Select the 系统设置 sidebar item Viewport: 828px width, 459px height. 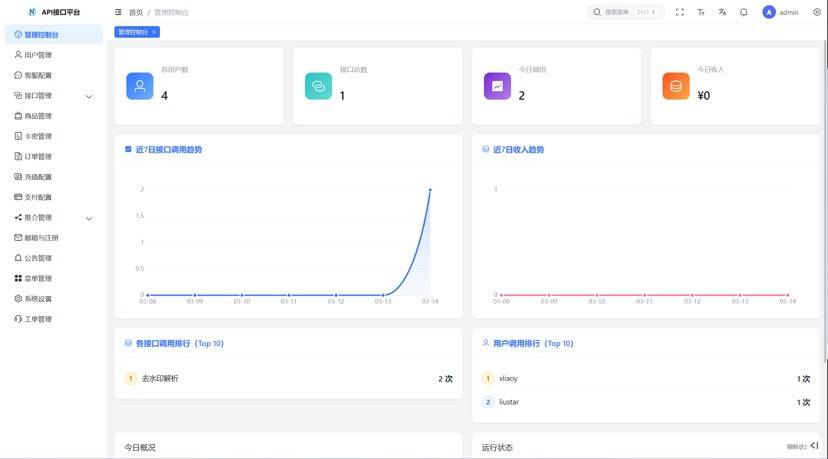tap(38, 299)
